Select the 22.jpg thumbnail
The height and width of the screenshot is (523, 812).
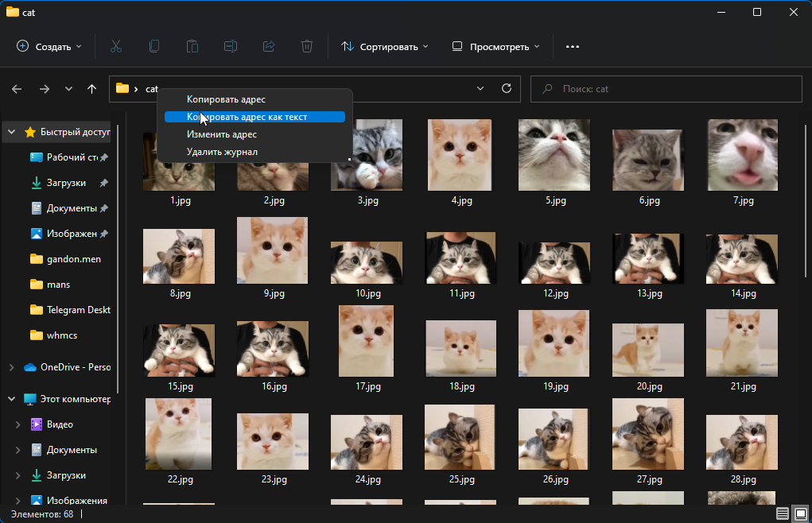tap(179, 434)
